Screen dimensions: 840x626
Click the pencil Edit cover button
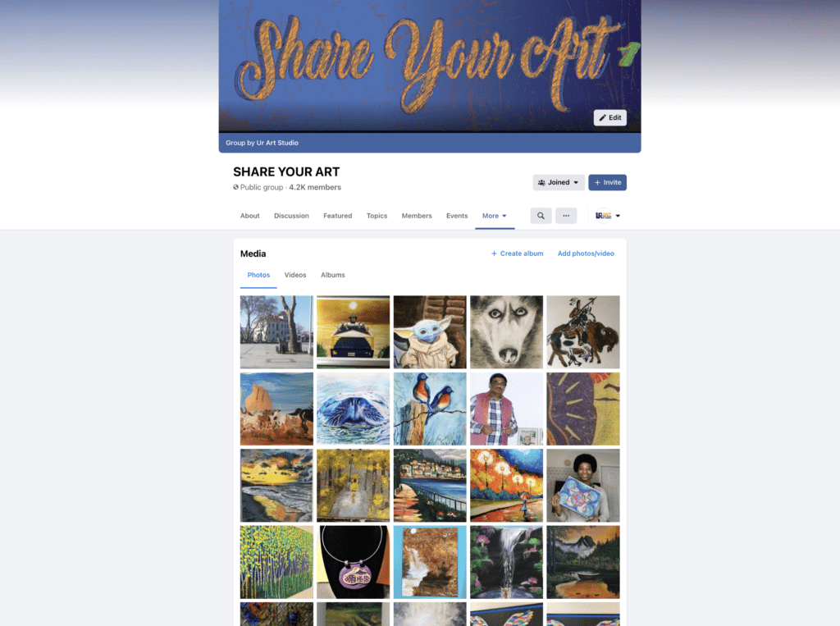point(609,117)
